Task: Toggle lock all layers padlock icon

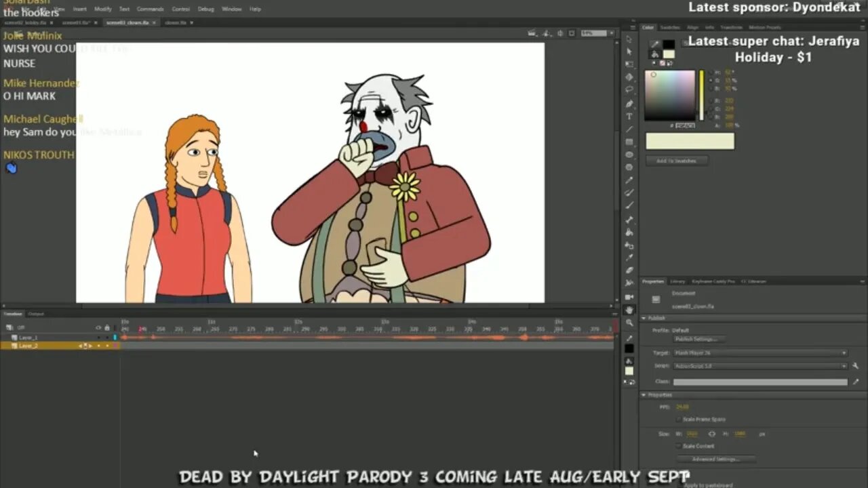Action: pyautogui.click(x=107, y=328)
